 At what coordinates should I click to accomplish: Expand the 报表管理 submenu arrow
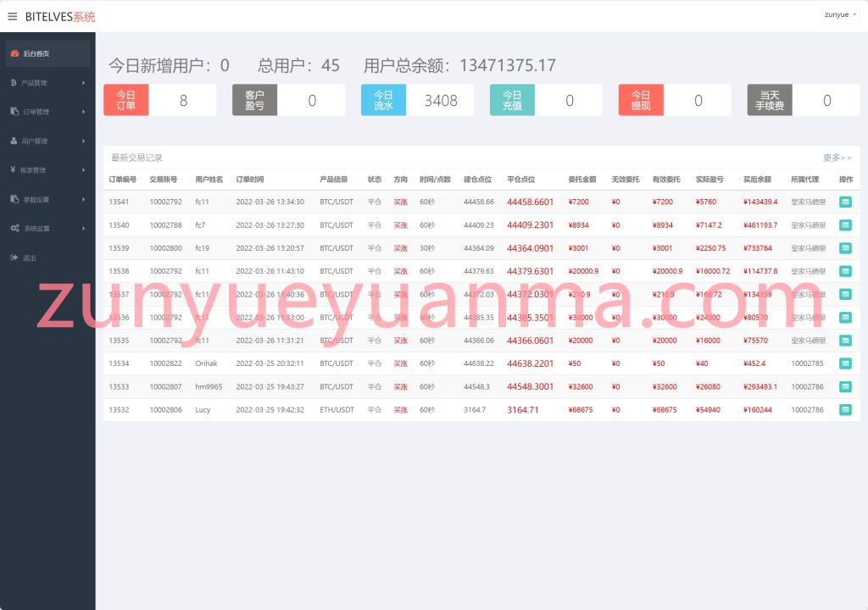point(84,170)
